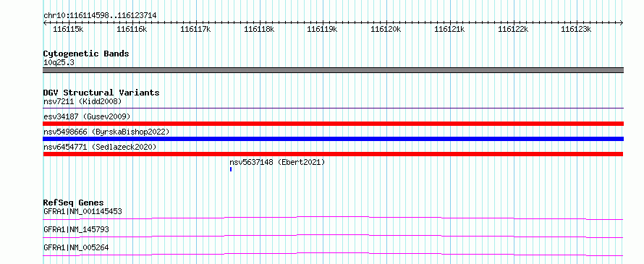The image size is (644, 264).
Task: Click ruler tick label 116122k
Action: point(513,29)
